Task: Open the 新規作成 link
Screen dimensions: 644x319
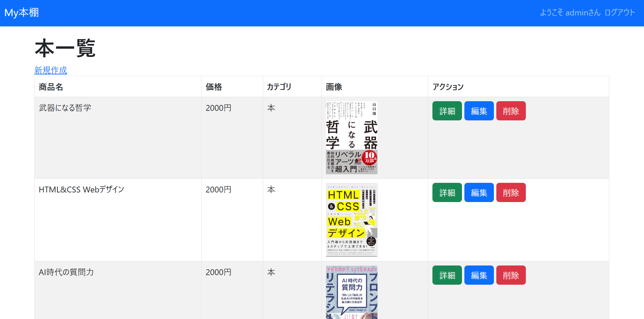Action: click(50, 70)
